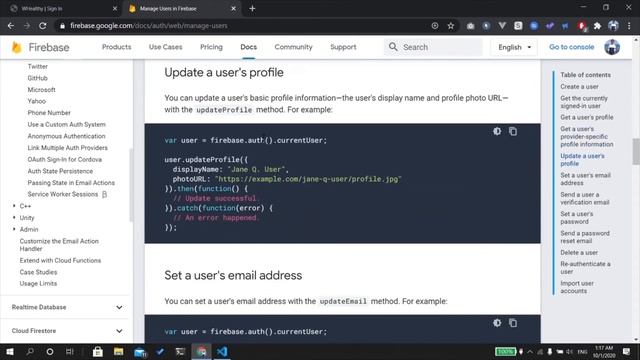
Task: Open Visual Studio Code from taskbar
Action: (222, 351)
